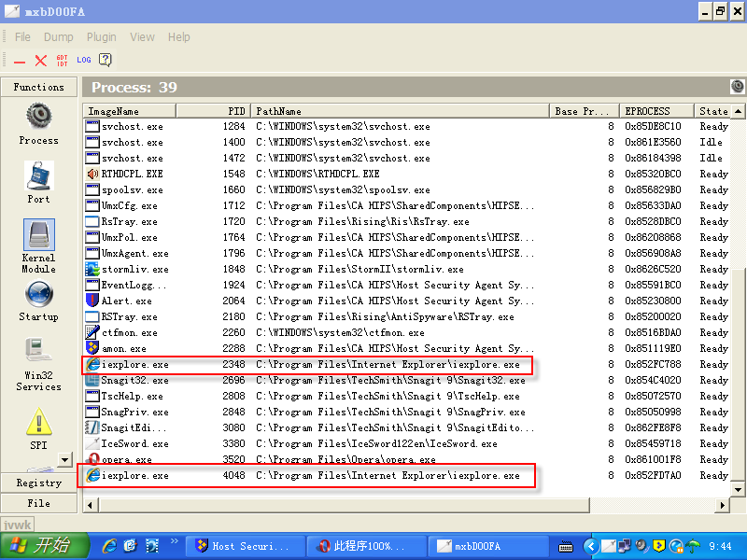Click the red dash toolbar icon
Viewport: 747px width, 560px height.
pos(20,61)
